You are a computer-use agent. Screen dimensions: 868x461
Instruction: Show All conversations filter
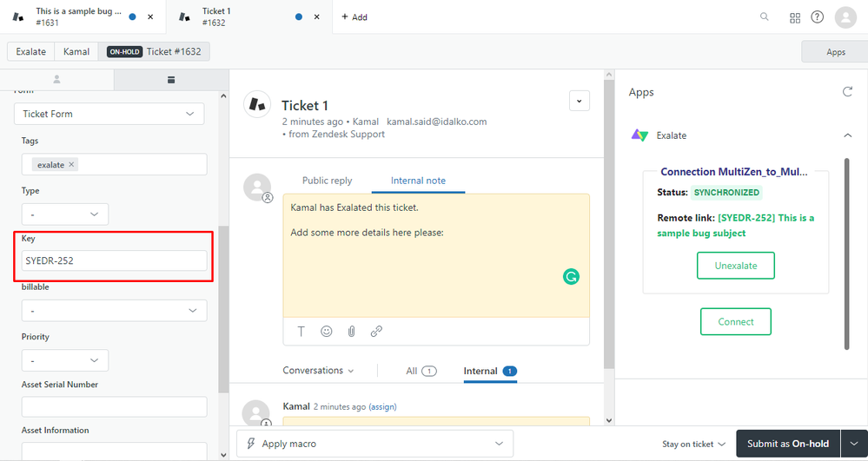[x=421, y=371]
